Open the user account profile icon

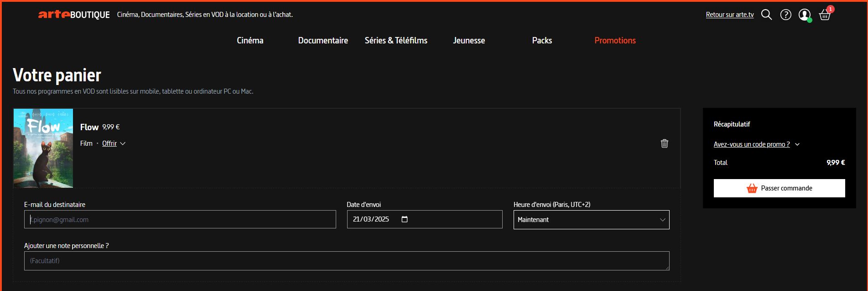point(805,15)
